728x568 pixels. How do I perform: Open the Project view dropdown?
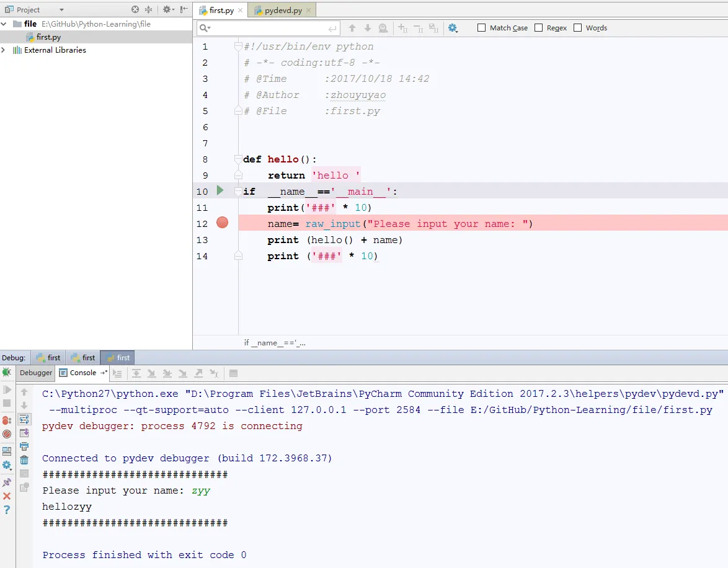pyautogui.click(x=61, y=10)
